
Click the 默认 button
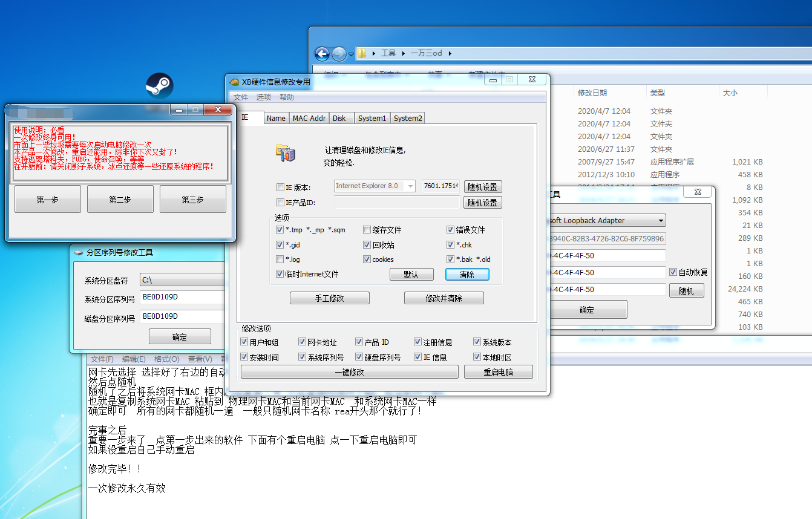point(411,275)
